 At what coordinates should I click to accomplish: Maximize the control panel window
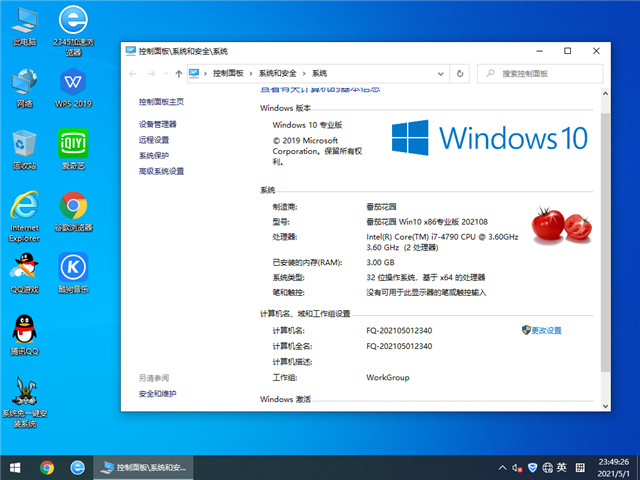pyautogui.click(x=567, y=51)
